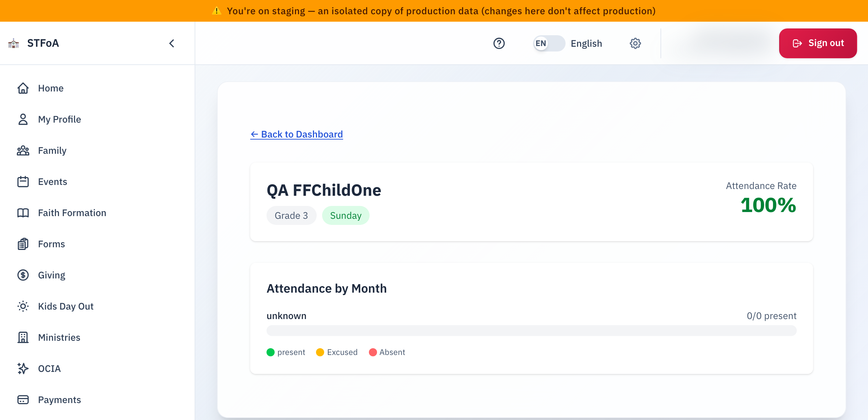This screenshot has width=868, height=420.
Task: Collapse sidebar with the chevron arrow
Action: coord(172,43)
